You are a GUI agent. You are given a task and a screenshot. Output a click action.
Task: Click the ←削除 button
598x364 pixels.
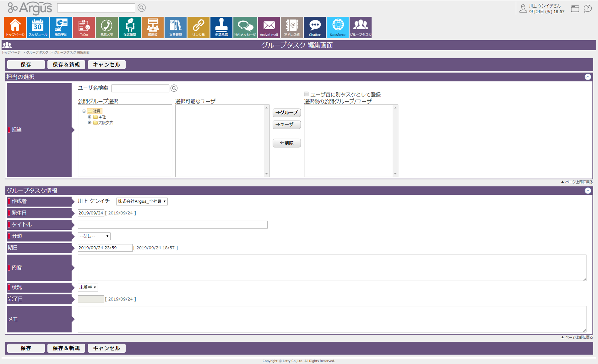pyautogui.click(x=286, y=143)
